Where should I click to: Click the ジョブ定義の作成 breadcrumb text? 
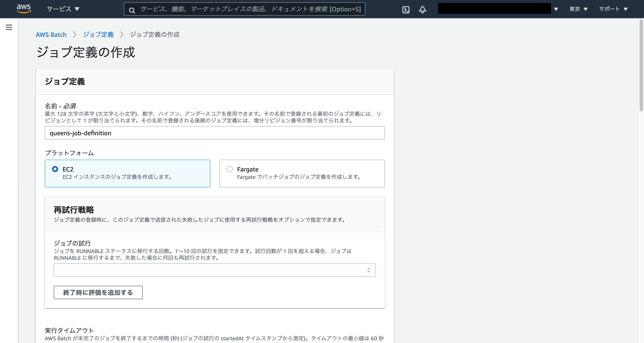(154, 34)
